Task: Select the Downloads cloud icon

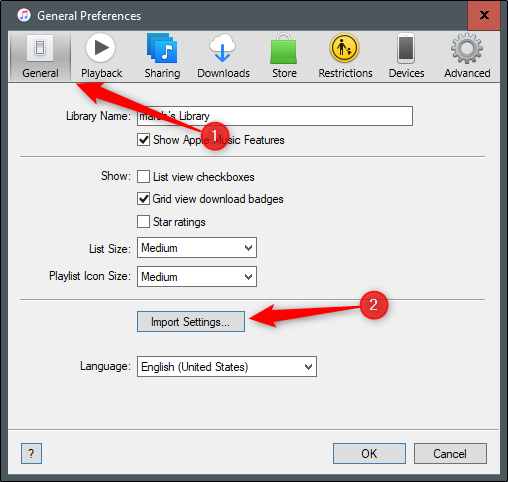Action: click(222, 48)
